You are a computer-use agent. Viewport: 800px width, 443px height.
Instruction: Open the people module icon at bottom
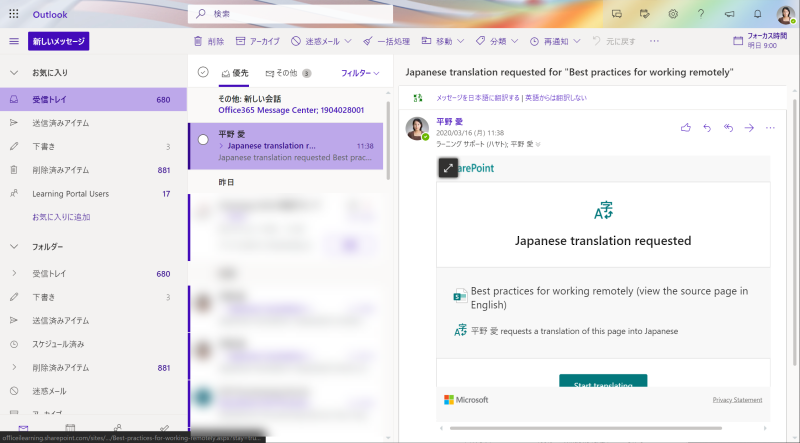tap(117, 428)
